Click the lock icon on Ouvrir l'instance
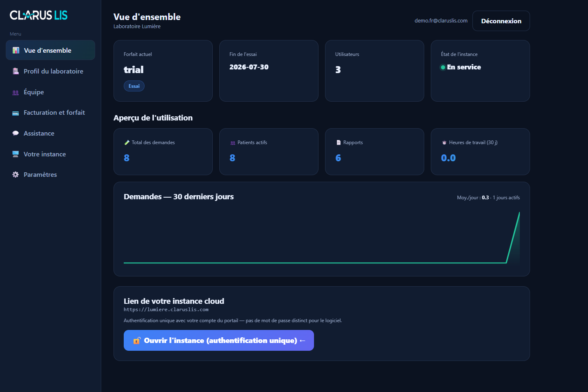Image resolution: width=588 pixels, height=392 pixels. [137, 341]
